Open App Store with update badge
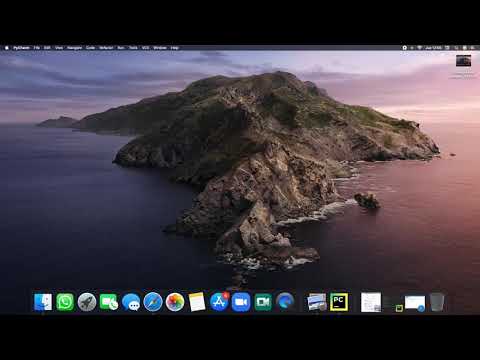 pos(219,302)
